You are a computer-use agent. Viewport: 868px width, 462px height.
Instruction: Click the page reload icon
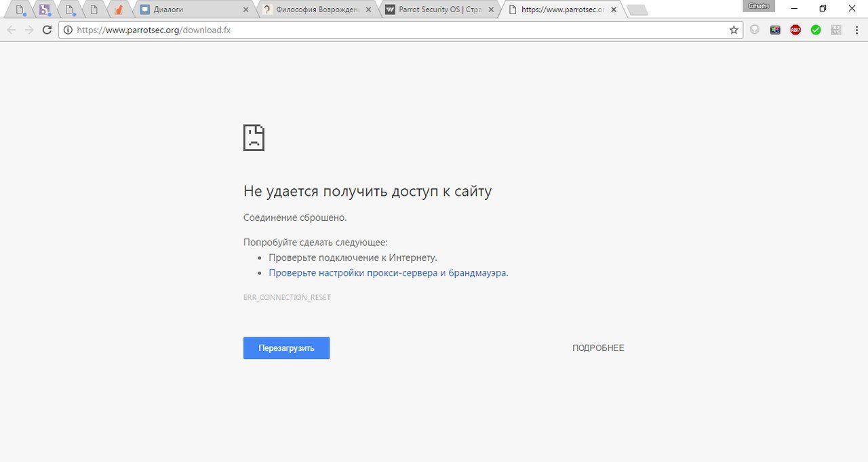click(47, 30)
